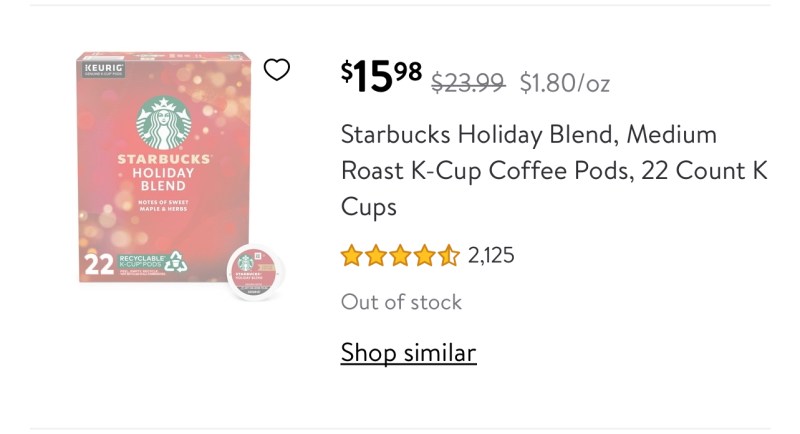The width and height of the screenshot is (800, 434).
Task: Click the Holiday Blend text on the box
Action: (164, 179)
